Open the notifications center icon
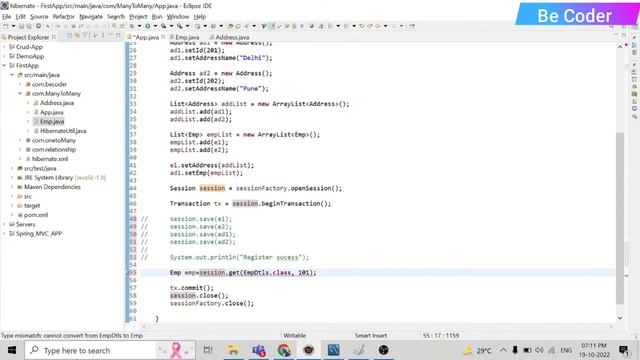The image size is (640, 360). pos(624,350)
